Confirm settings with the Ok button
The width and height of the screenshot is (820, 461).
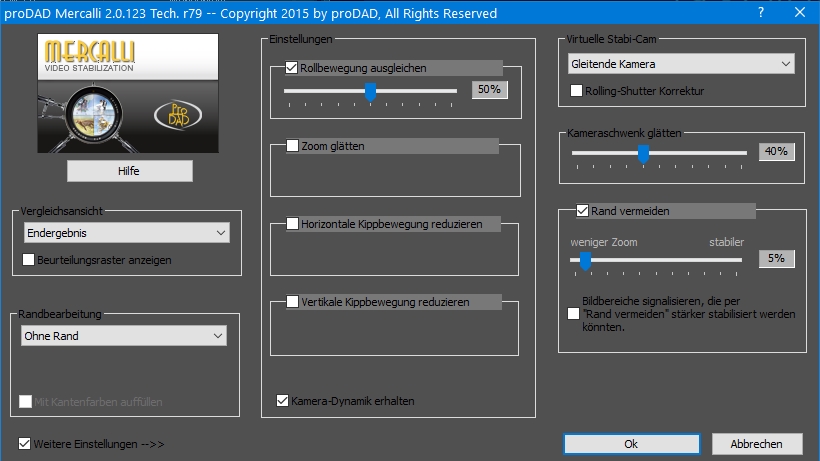coord(631,444)
